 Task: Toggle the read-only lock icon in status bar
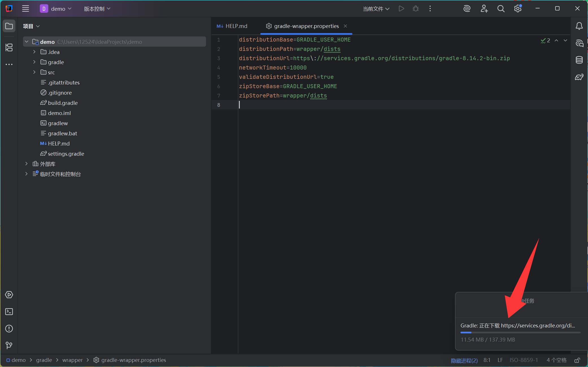(577, 360)
